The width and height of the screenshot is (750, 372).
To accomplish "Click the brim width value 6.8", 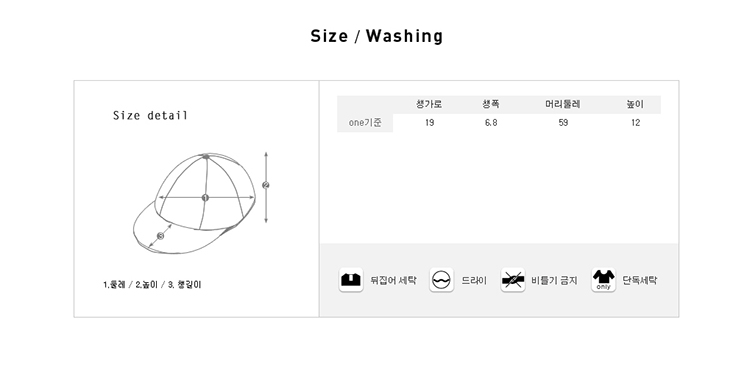I will (491, 123).
